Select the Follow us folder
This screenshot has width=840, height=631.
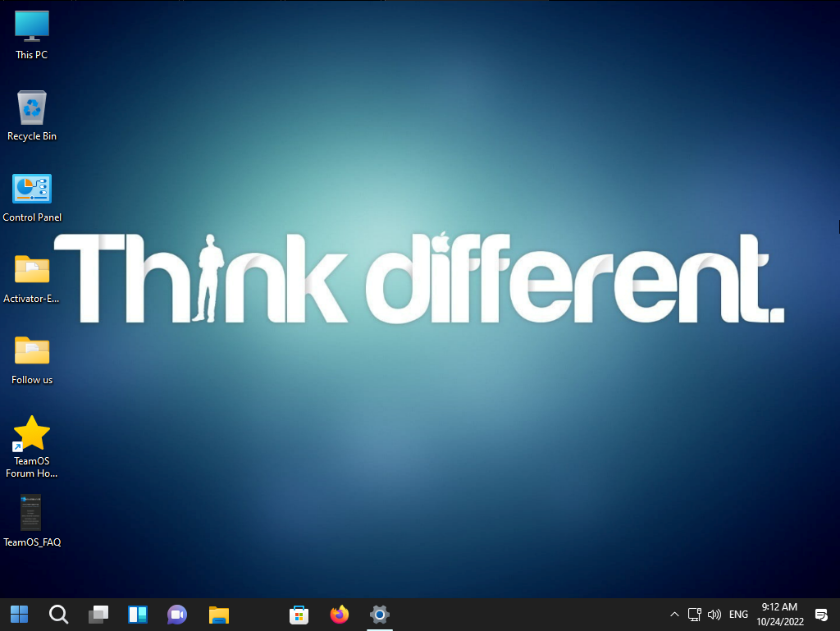[32, 350]
